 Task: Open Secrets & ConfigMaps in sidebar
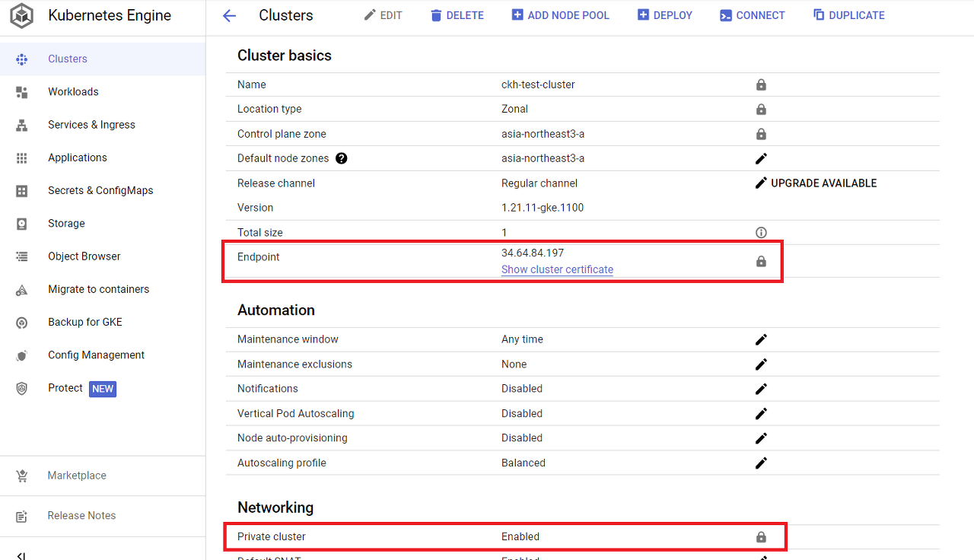pyautogui.click(x=103, y=190)
